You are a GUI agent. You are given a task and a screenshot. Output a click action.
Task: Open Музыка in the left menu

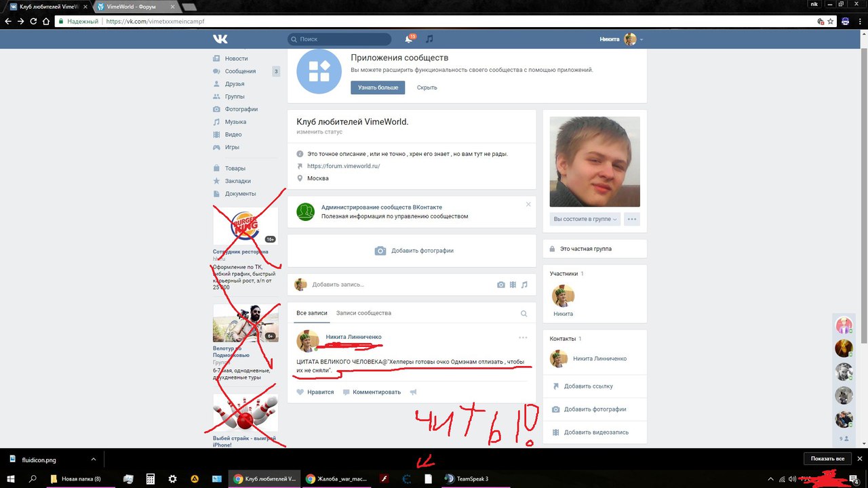[235, 122]
